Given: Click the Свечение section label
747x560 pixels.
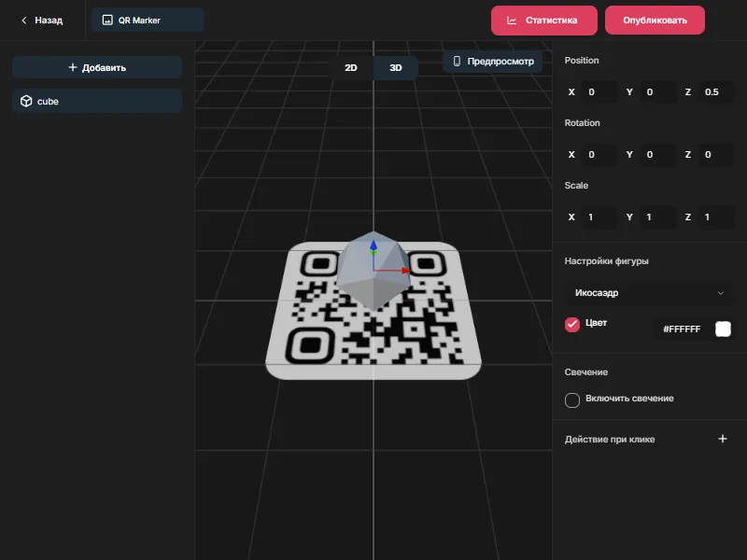Looking at the screenshot, I should [x=586, y=371].
